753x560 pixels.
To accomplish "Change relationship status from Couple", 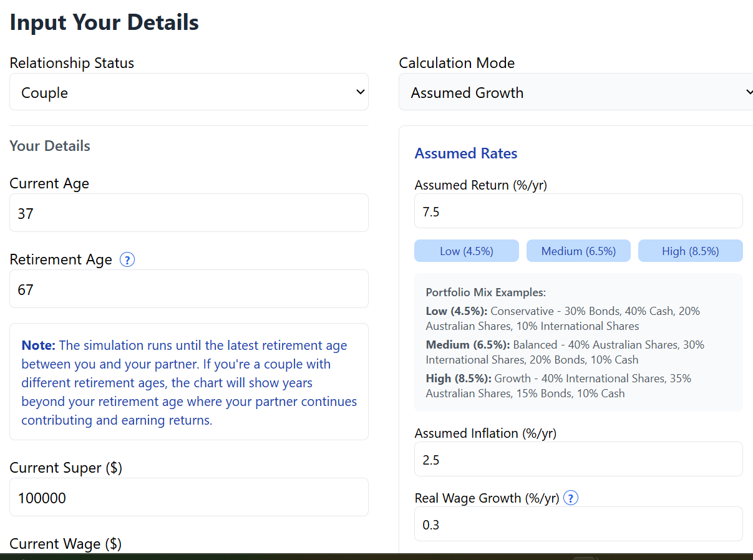I will coord(188,91).
